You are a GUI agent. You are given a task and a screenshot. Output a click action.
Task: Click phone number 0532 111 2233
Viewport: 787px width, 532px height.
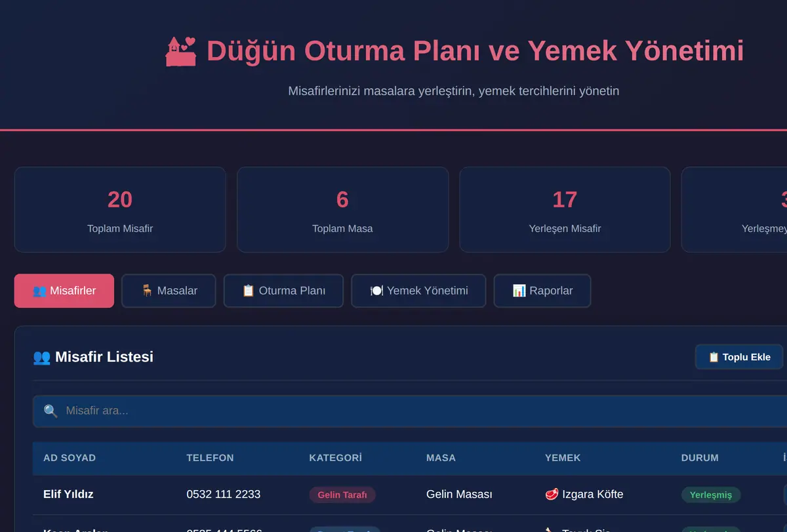tap(223, 495)
